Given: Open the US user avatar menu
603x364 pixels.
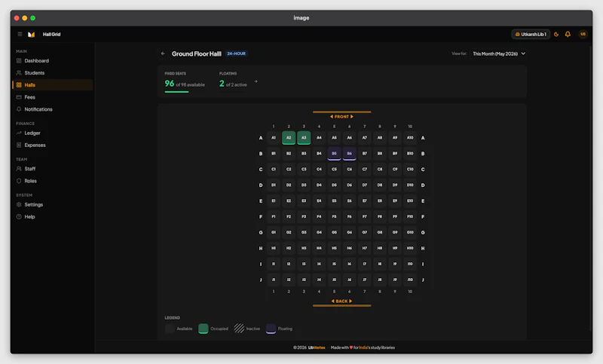Looking at the screenshot, I should coord(583,34).
